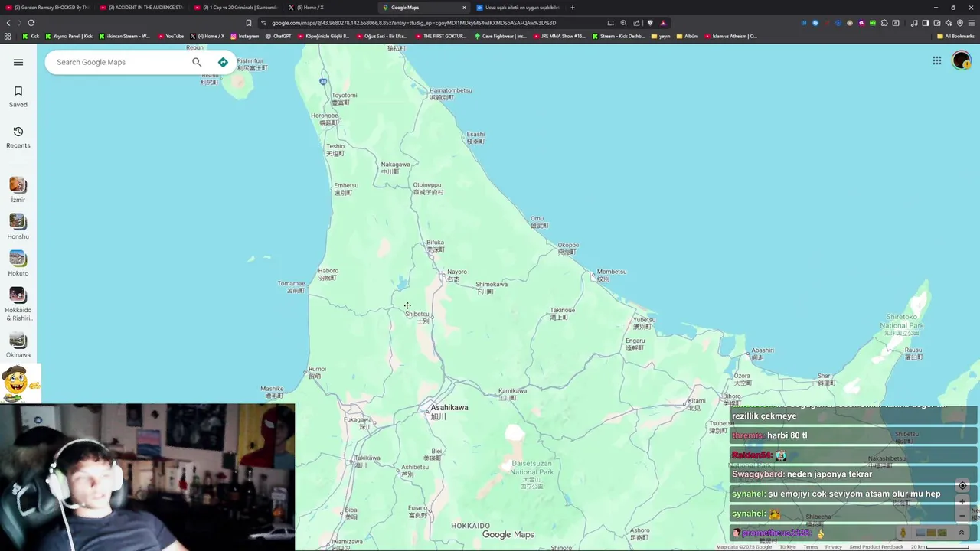Click the search magnifier icon in Maps
Image resolution: width=980 pixels, height=551 pixels.
197,62
